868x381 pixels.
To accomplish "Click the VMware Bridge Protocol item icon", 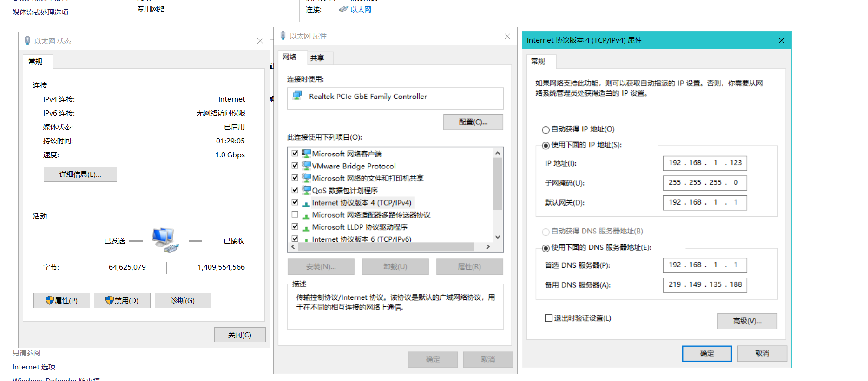I will [x=306, y=166].
